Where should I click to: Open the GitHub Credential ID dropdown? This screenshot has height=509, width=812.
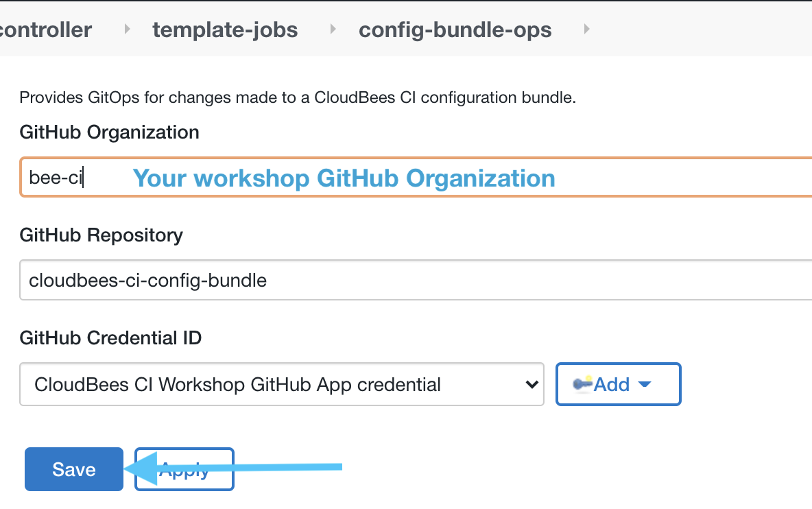tap(281, 385)
